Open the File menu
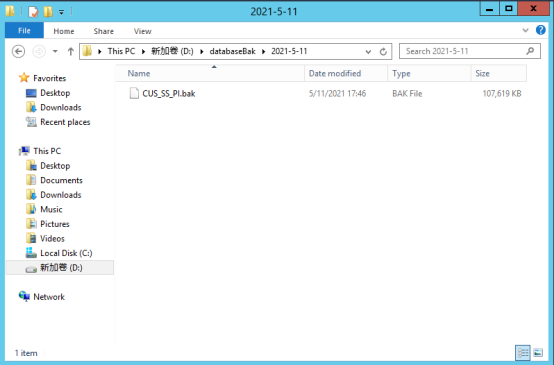Image resolution: width=554 pixels, height=365 pixels. (x=24, y=31)
